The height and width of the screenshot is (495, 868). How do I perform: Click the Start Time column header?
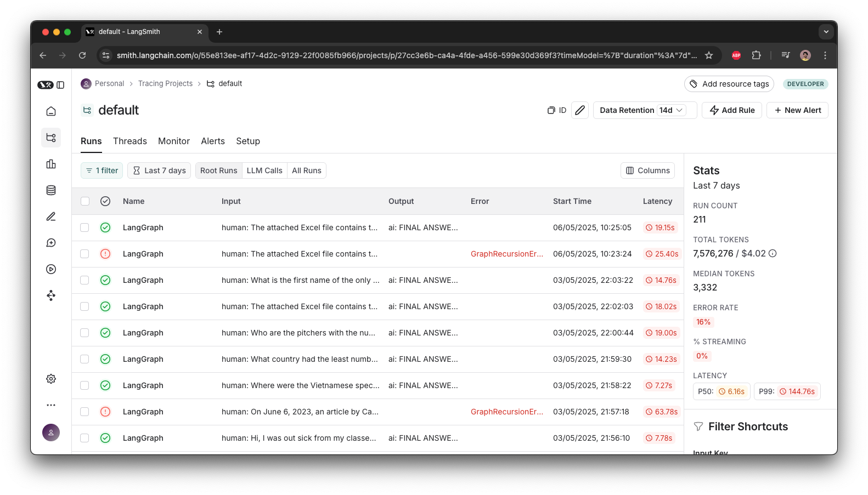[x=572, y=201]
